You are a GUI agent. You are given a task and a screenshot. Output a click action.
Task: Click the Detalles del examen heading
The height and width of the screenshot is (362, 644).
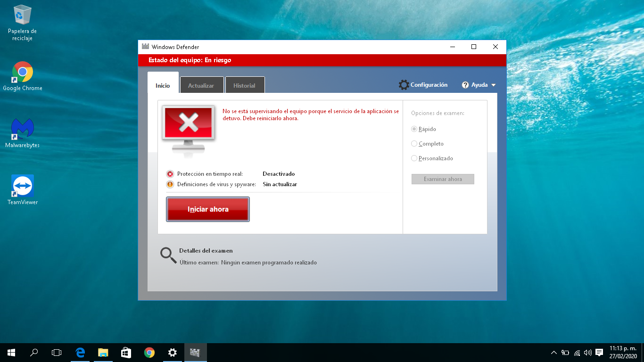click(x=206, y=251)
